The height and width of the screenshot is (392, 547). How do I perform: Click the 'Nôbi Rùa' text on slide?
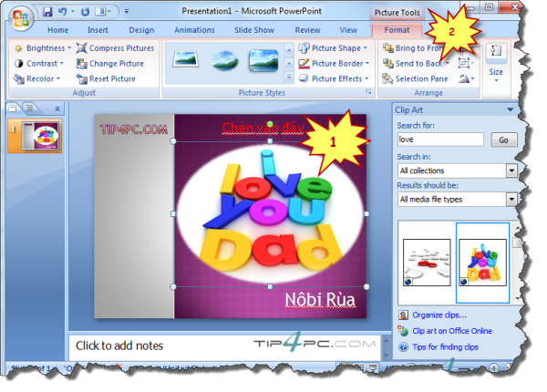tap(320, 300)
